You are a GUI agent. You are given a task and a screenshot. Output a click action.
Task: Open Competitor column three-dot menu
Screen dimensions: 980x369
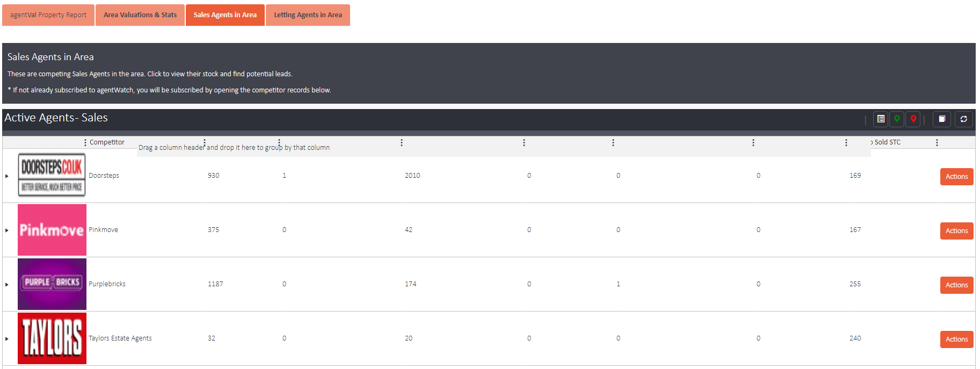[85, 142]
